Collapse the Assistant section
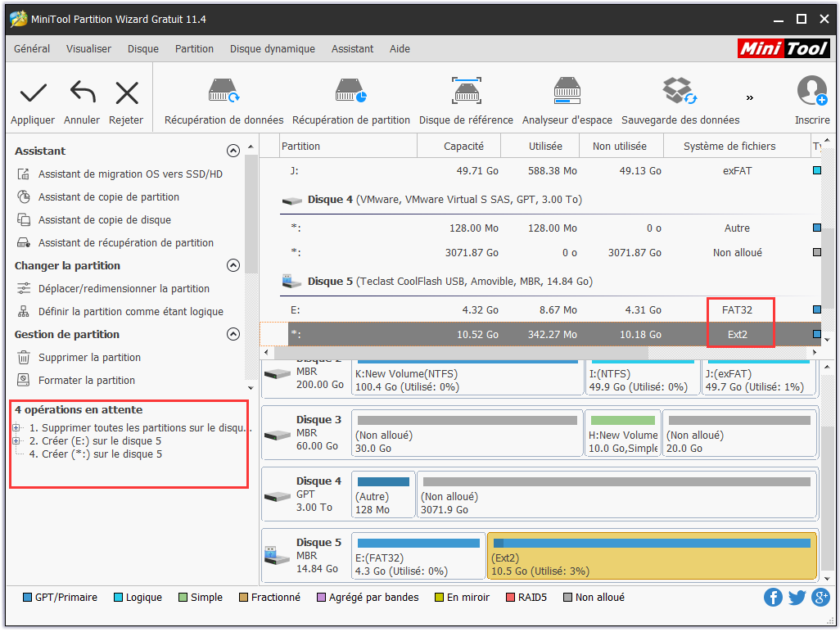Screen dimensions: 840x632 click(x=233, y=151)
